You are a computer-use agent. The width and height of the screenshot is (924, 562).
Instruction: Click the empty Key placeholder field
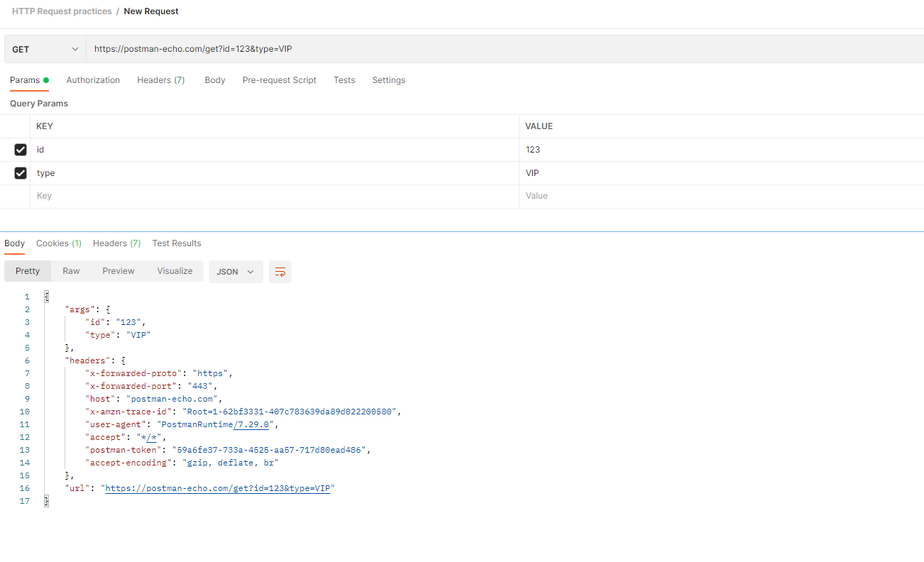click(274, 196)
